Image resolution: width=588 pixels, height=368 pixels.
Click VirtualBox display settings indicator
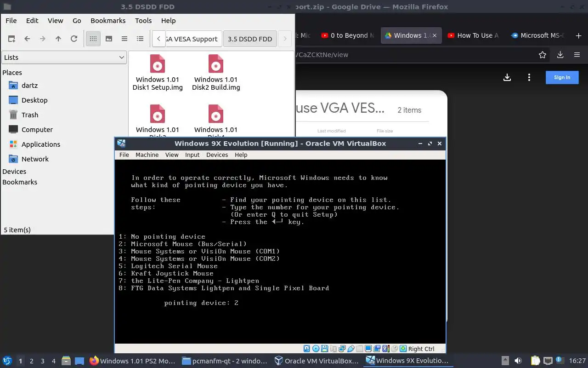tap(368, 349)
